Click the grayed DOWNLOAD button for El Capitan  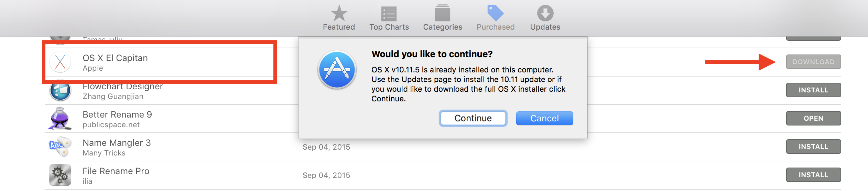[x=813, y=62]
